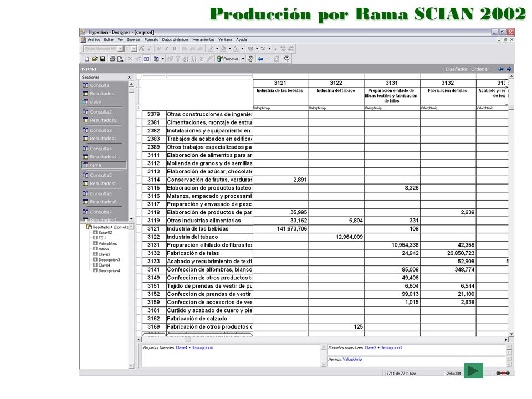
Task: Click the Delete X toolbar icon
Action: coord(130,59)
